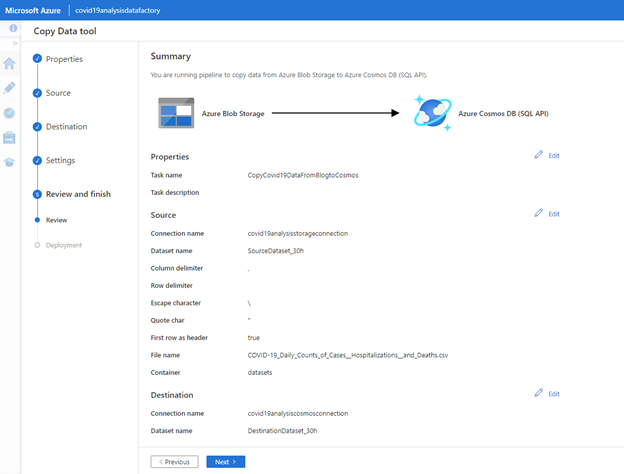Click the Microsoft Azure header title
Image resolution: width=624 pixels, height=474 pixels.
[x=33, y=10]
